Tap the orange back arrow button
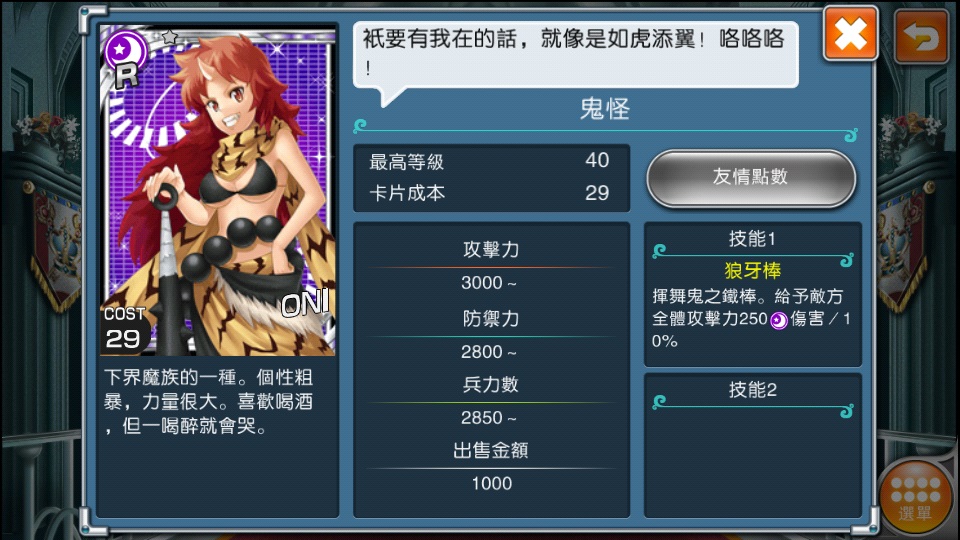960x540 pixels. pos(921,37)
